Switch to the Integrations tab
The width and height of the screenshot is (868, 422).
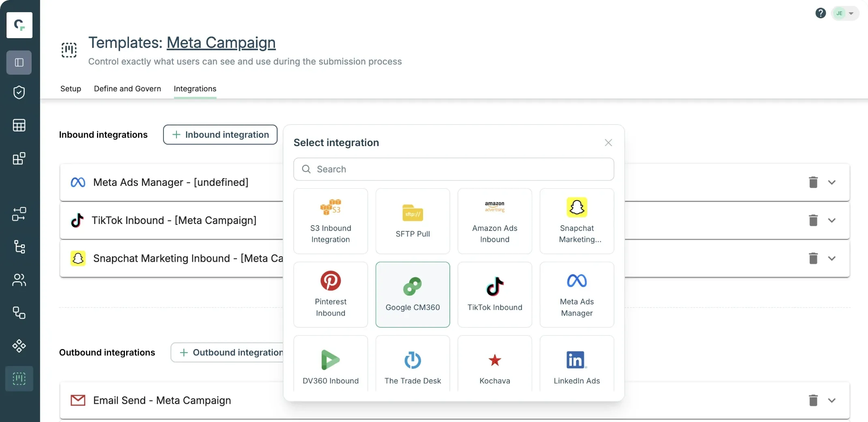click(195, 89)
